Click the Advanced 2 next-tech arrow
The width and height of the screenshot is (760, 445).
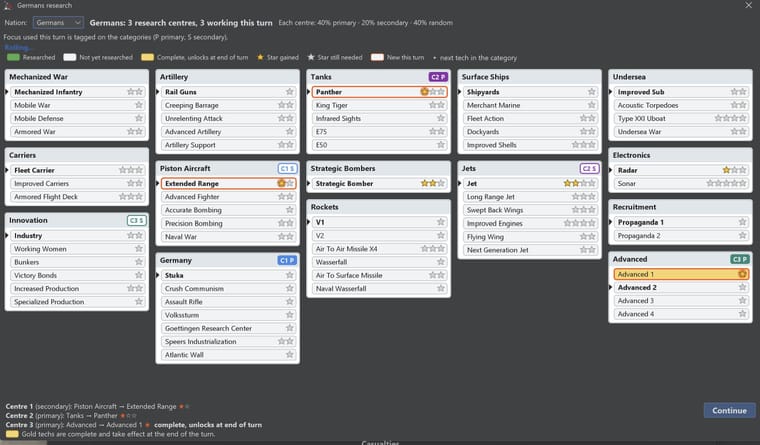[x=610, y=287]
